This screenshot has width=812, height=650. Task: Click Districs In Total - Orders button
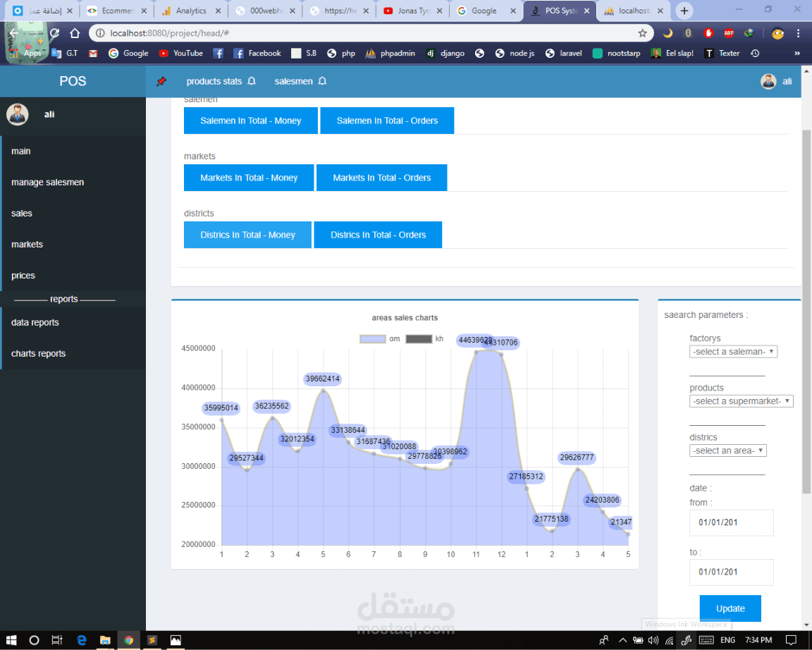coord(378,235)
